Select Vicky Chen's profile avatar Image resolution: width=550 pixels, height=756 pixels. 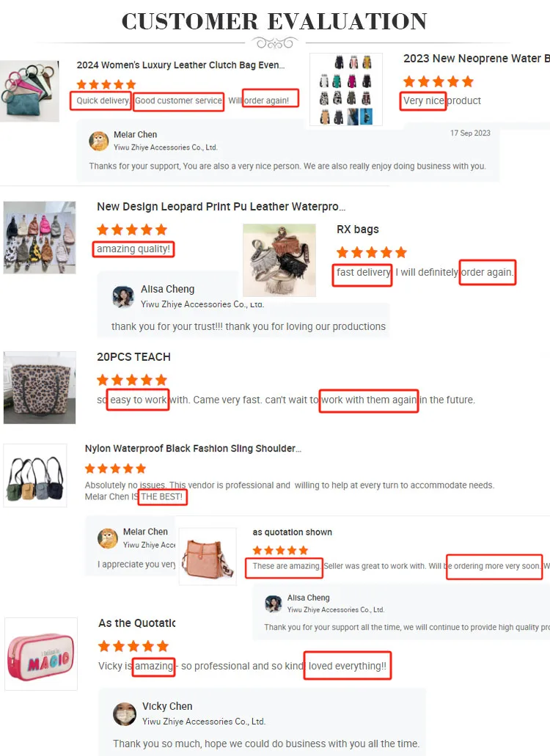tap(125, 713)
